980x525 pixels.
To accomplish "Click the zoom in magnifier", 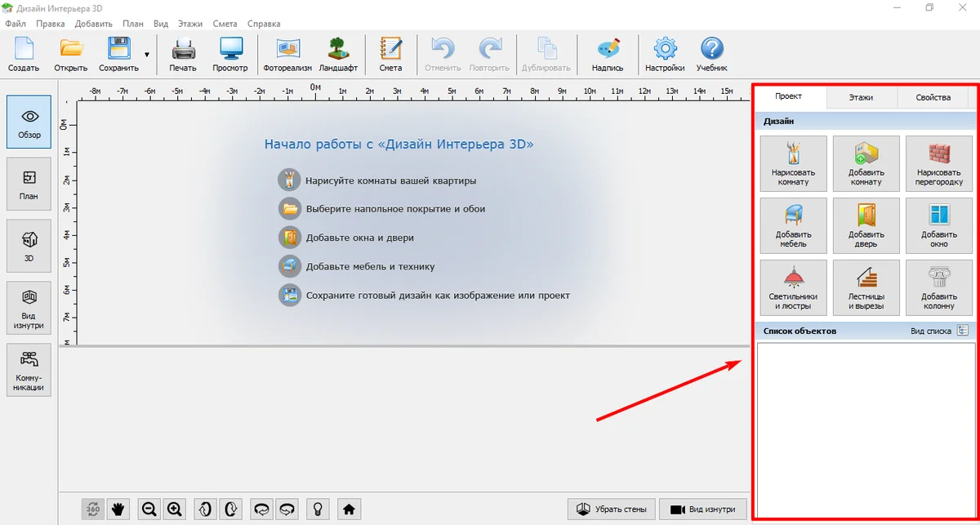I will click(174, 509).
